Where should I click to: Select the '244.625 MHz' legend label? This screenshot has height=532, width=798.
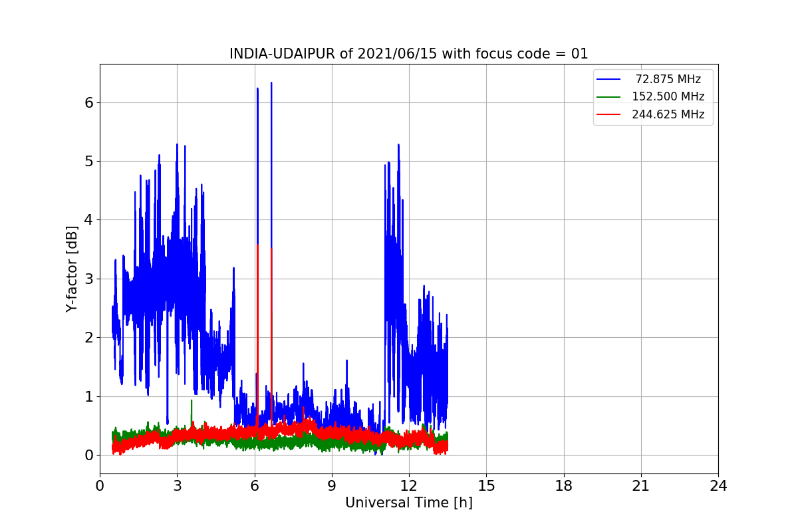click(668, 114)
